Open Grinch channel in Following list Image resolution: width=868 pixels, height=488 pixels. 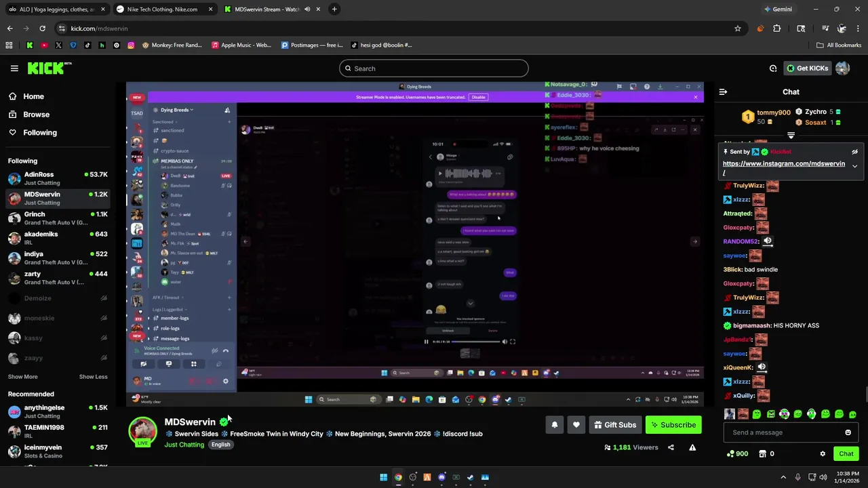[58, 218]
